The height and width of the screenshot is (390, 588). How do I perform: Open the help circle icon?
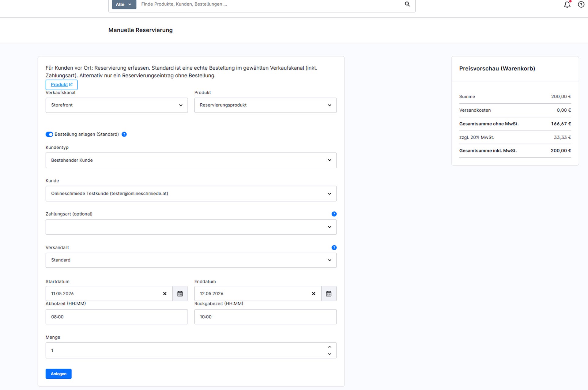pyautogui.click(x=581, y=5)
